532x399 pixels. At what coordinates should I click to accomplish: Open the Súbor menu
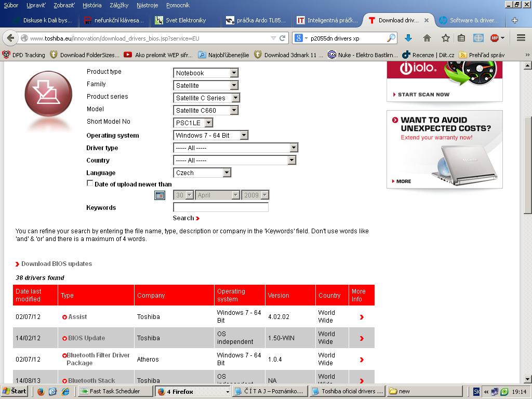[11, 5]
